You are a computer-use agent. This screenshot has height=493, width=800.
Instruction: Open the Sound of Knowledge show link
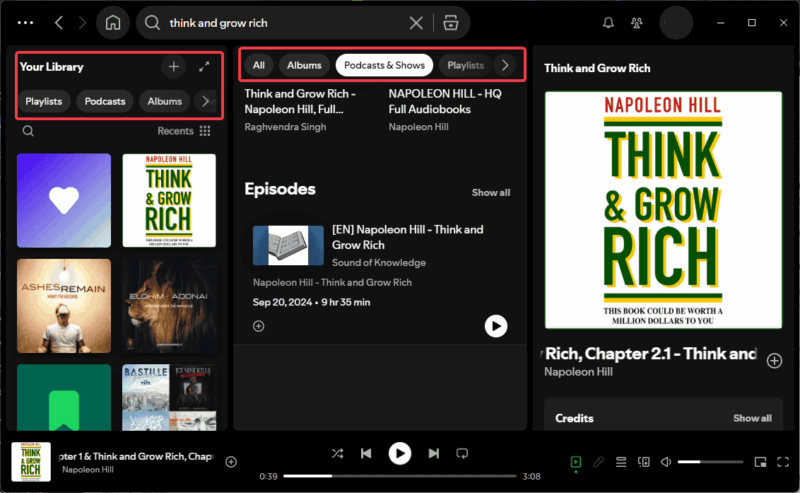[379, 262]
